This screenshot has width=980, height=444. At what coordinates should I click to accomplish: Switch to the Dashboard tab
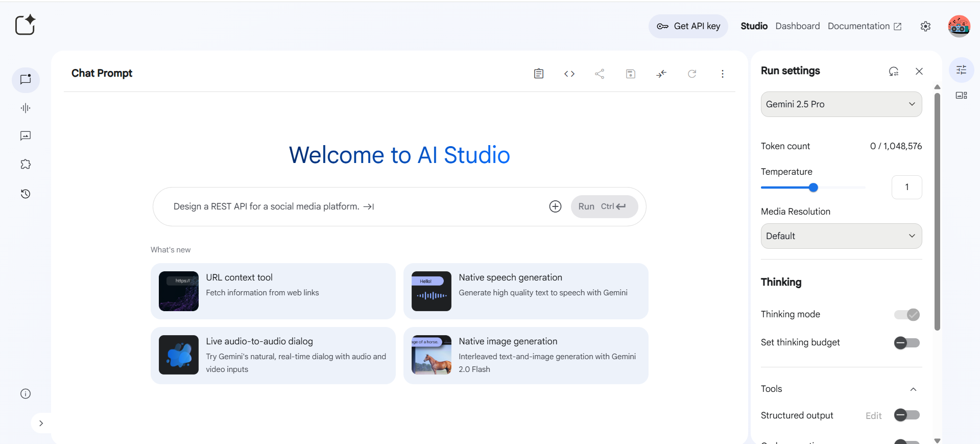(x=797, y=26)
